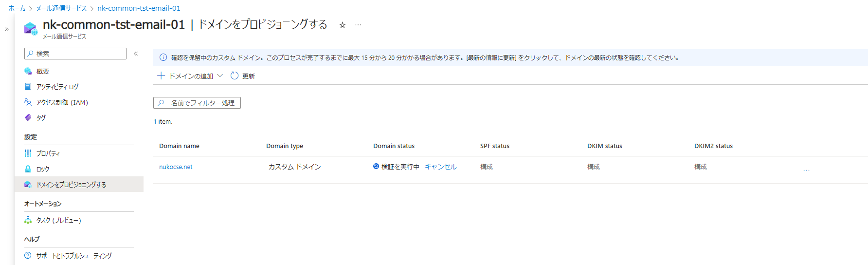Click the activity log notebook icon
Screen dimensions: 868x265
coord(28,87)
